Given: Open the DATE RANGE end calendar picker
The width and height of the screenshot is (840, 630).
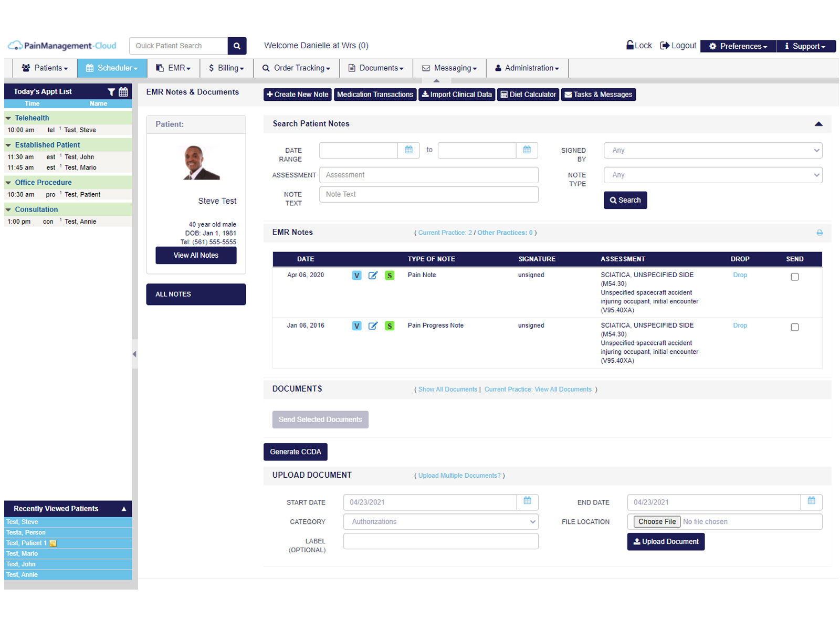Looking at the screenshot, I should pos(527,150).
